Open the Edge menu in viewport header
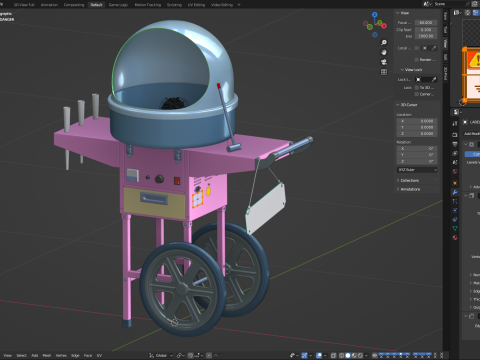Viewport: 480px width, 360px height. coord(75,355)
